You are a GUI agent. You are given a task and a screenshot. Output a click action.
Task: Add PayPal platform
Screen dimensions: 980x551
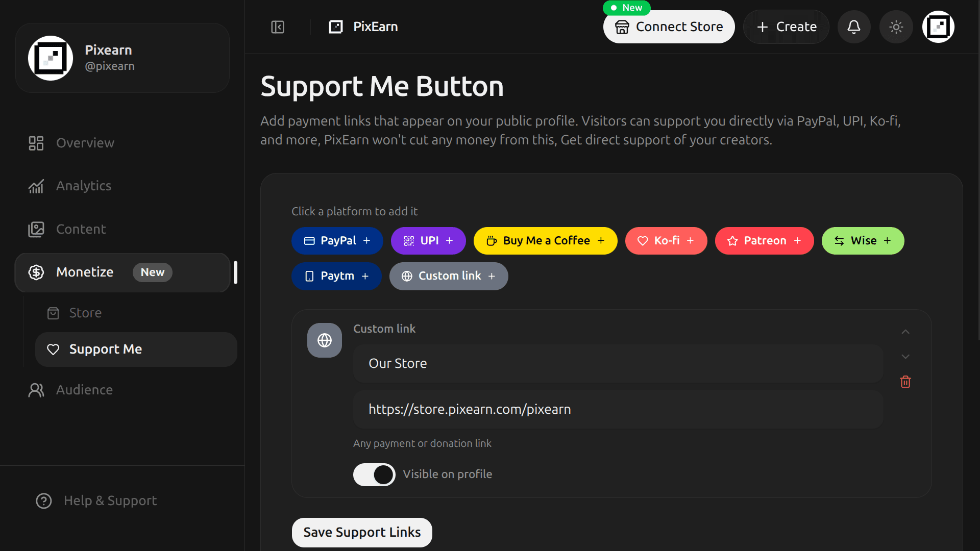[x=337, y=241]
